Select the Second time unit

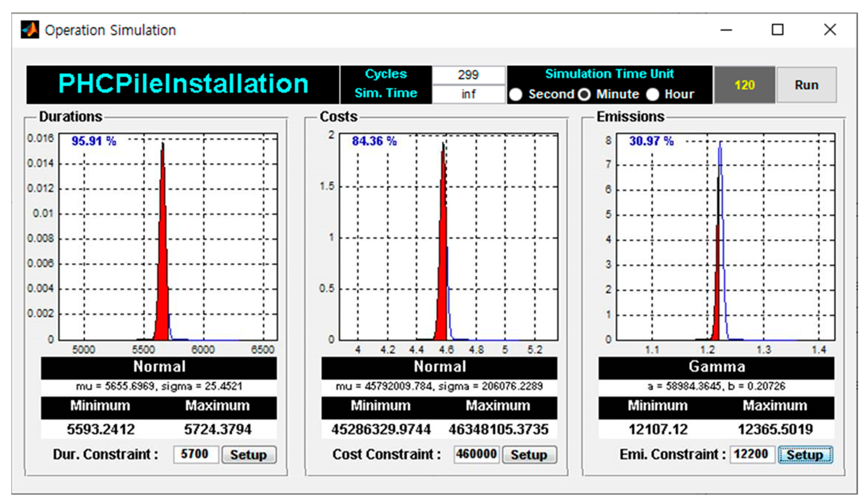pyautogui.click(x=516, y=94)
